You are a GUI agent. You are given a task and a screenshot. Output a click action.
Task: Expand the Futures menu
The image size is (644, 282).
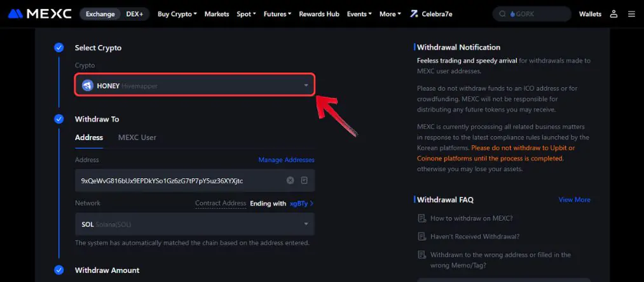[277, 14]
